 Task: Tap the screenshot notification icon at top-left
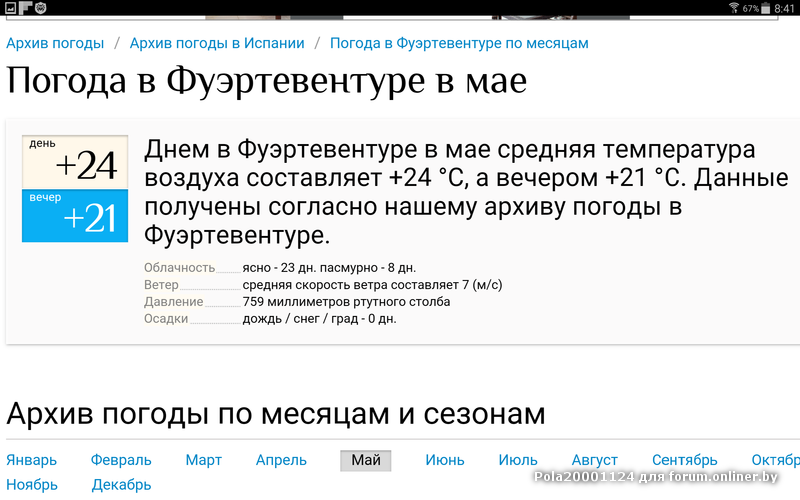[10, 8]
